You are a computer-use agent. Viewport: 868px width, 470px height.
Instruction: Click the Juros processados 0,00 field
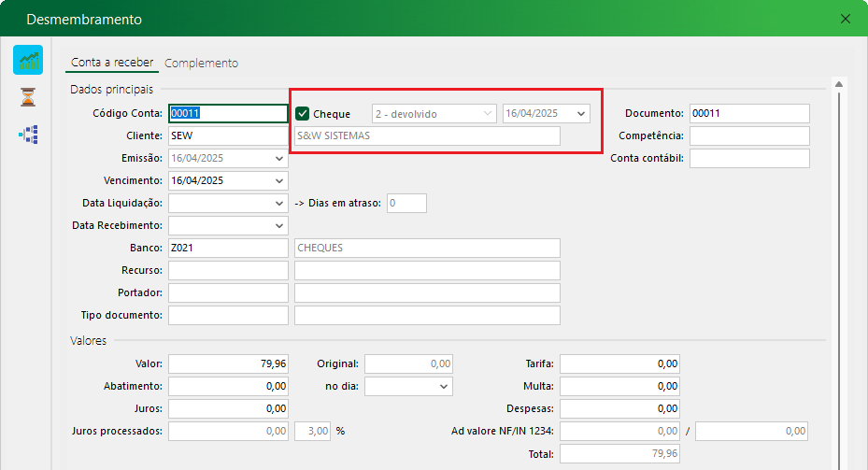(x=228, y=432)
